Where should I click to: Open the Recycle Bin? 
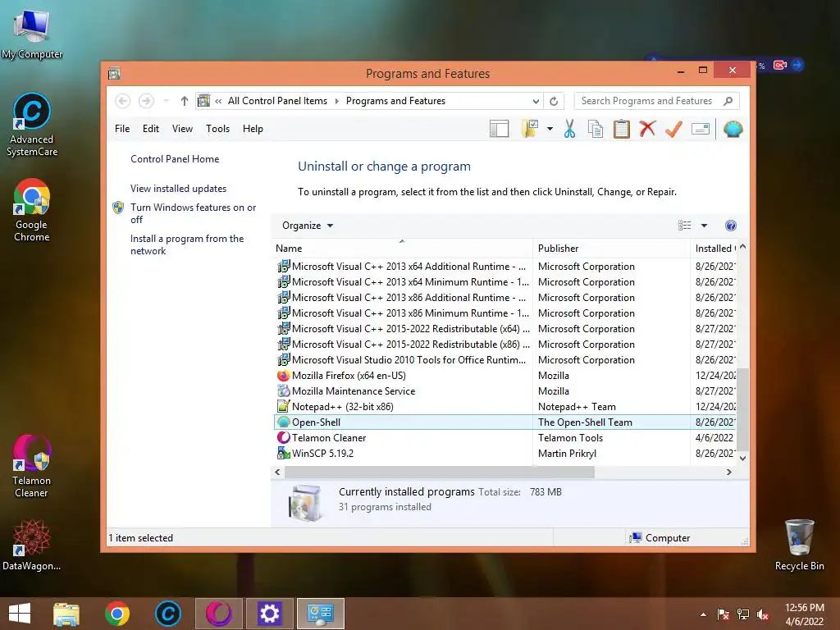pyautogui.click(x=799, y=545)
